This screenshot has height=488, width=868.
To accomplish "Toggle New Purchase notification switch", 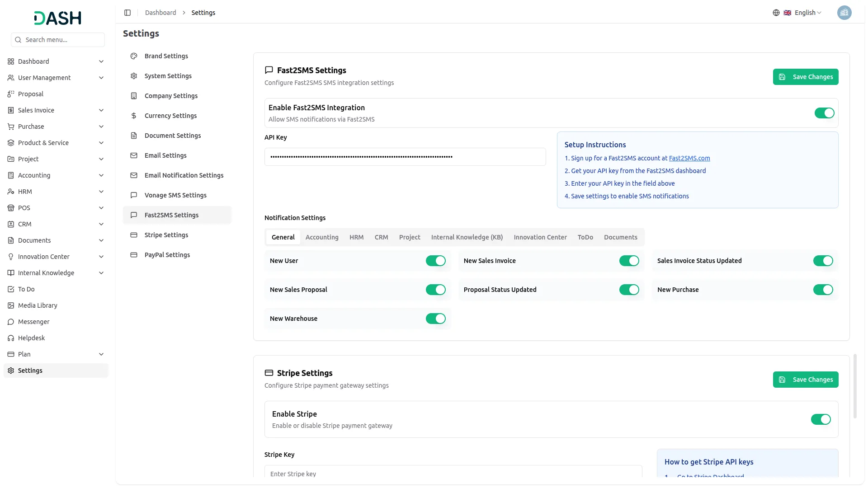I will 823,290.
